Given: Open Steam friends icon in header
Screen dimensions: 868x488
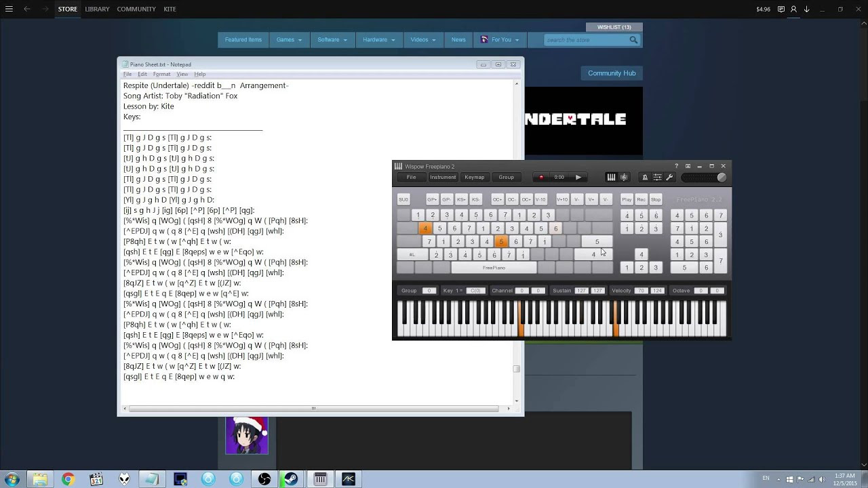Looking at the screenshot, I should (794, 9).
